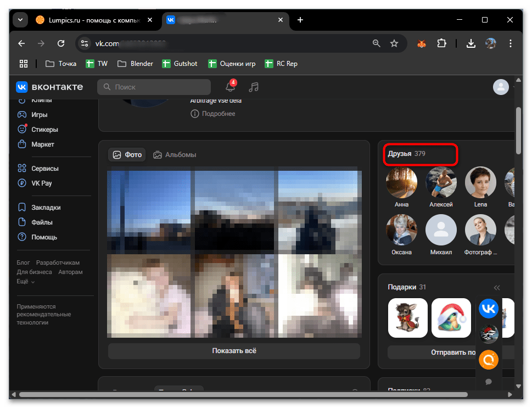This screenshot has height=408, width=532.
Task: Open friend Михаил's avatar
Action: pyautogui.click(x=441, y=230)
